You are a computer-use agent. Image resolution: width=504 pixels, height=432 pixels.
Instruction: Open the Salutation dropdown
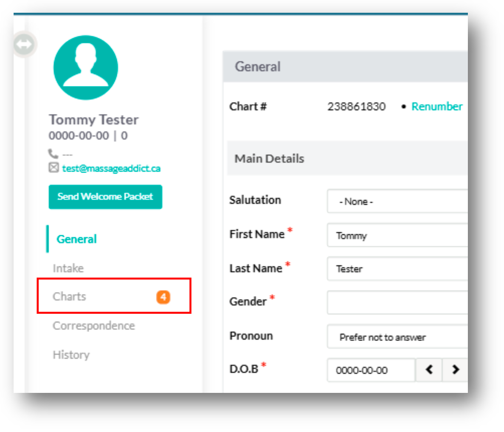397,202
